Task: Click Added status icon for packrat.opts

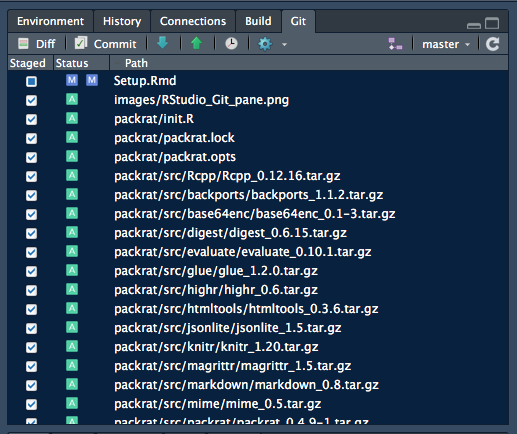Action: pyautogui.click(x=72, y=156)
